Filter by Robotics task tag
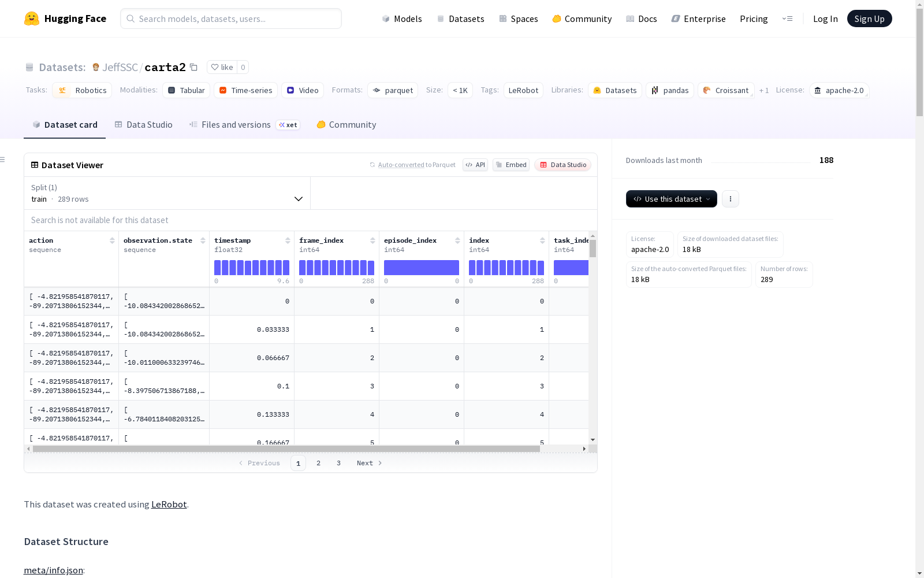Screen dimensions: 924x578 click(x=82, y=90)
